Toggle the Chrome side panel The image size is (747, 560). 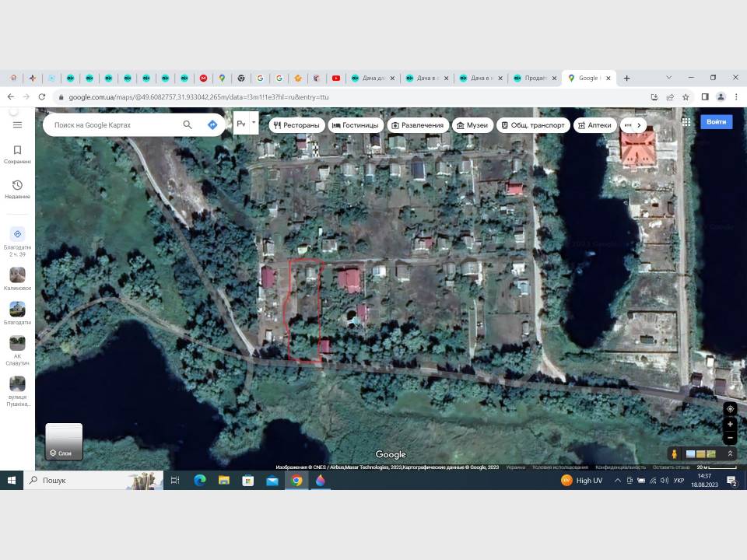(705, 97)
